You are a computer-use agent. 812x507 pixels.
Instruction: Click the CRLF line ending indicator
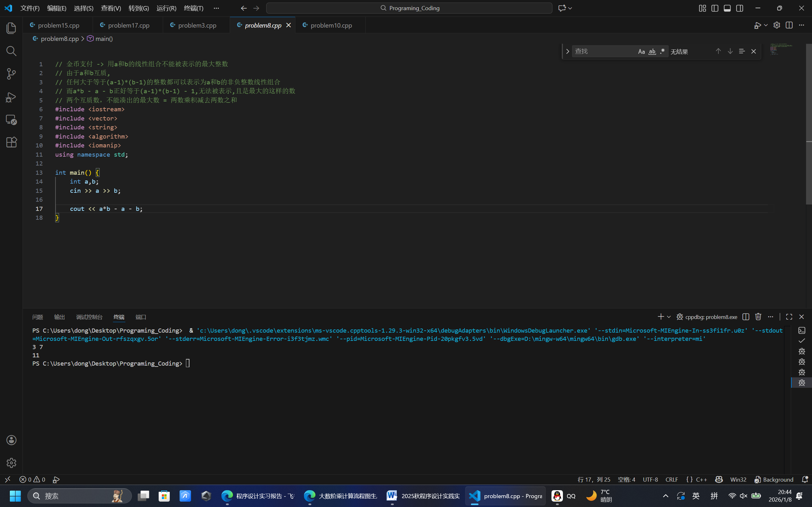pos(671,479)
